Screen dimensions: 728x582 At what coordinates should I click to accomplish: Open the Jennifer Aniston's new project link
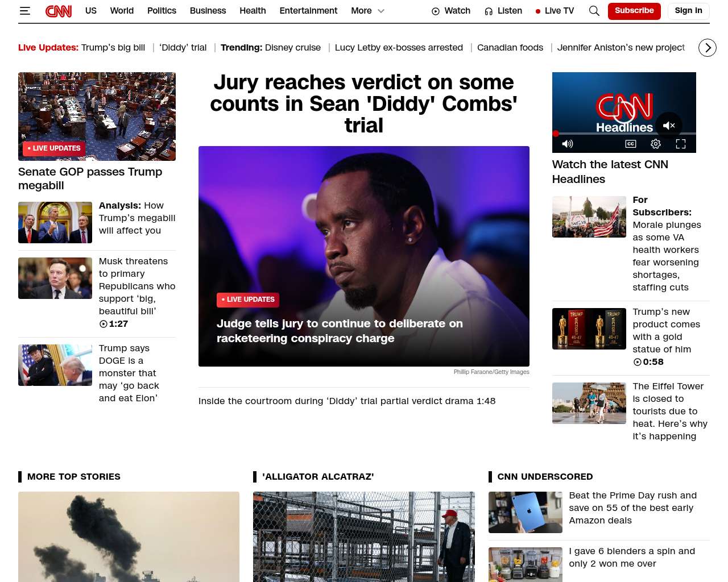click(x=621, y=48)
